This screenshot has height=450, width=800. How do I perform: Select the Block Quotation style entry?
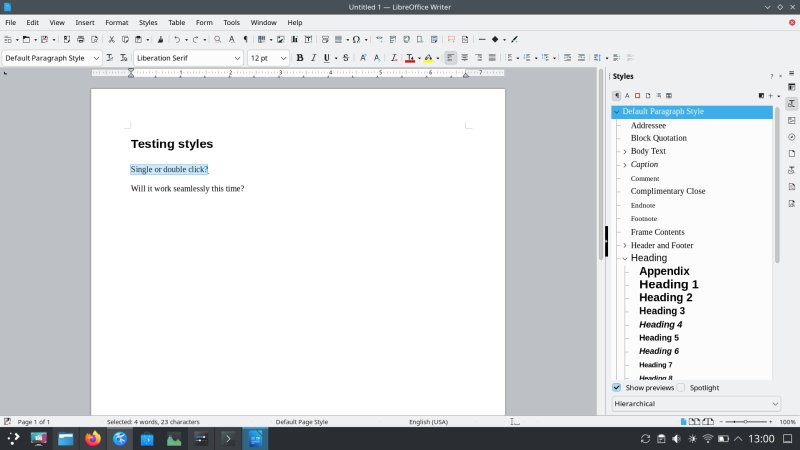point(658,138)
